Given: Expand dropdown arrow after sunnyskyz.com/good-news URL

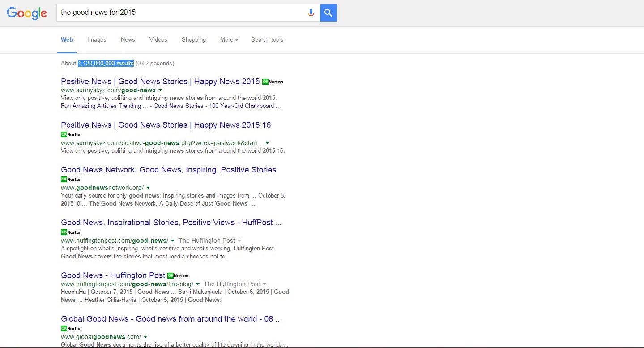Looking at the screenshot, I should [160, 90].
